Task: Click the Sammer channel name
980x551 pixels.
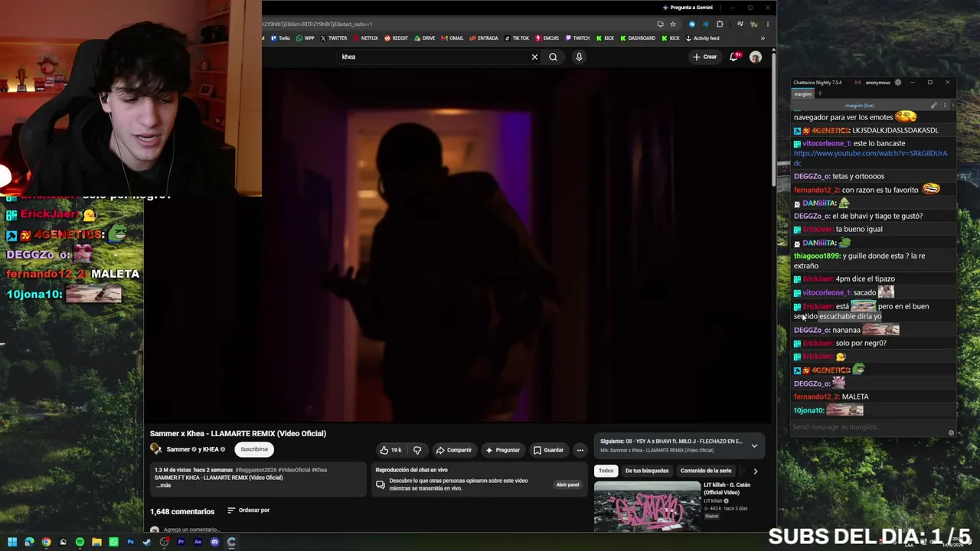Action: [x=178, y=449]
